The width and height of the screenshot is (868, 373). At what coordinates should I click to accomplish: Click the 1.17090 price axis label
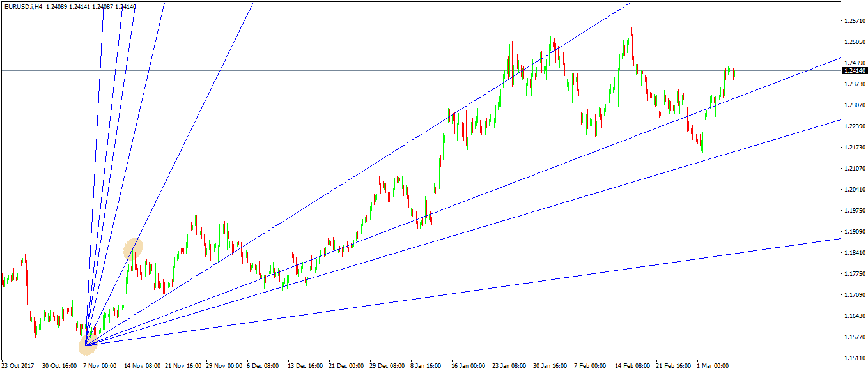click(855, 295)
